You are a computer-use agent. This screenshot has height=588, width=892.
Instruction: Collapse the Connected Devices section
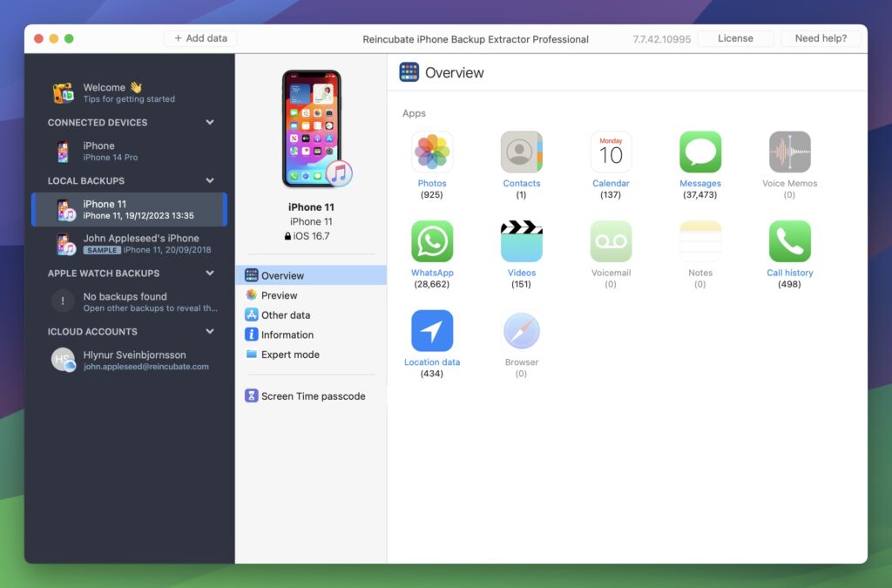click(x=210, y=123)
